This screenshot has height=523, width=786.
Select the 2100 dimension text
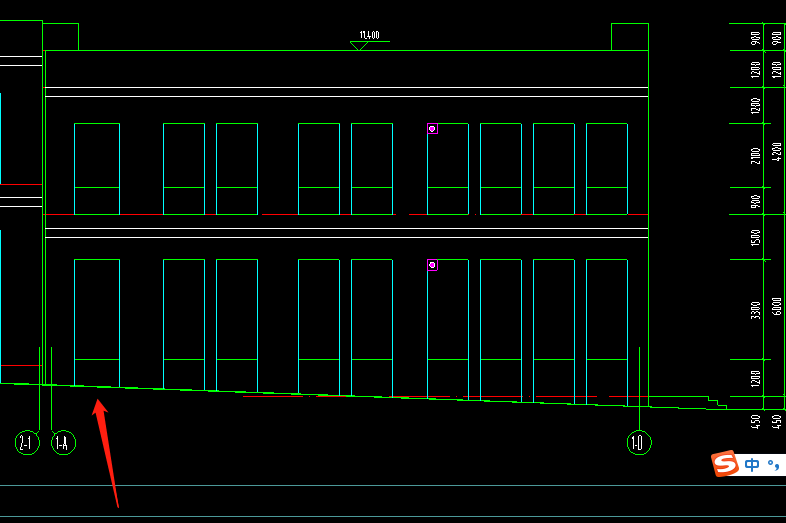755,155
